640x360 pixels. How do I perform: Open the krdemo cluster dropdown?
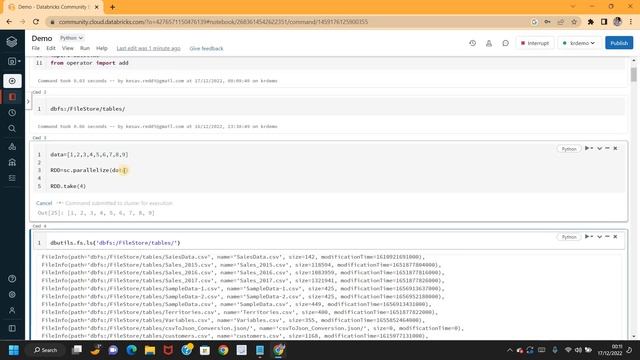point(579,43)
